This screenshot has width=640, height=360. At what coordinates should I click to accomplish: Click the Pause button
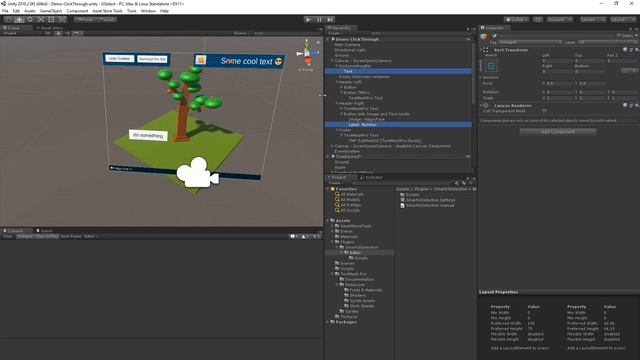(319, 20)
